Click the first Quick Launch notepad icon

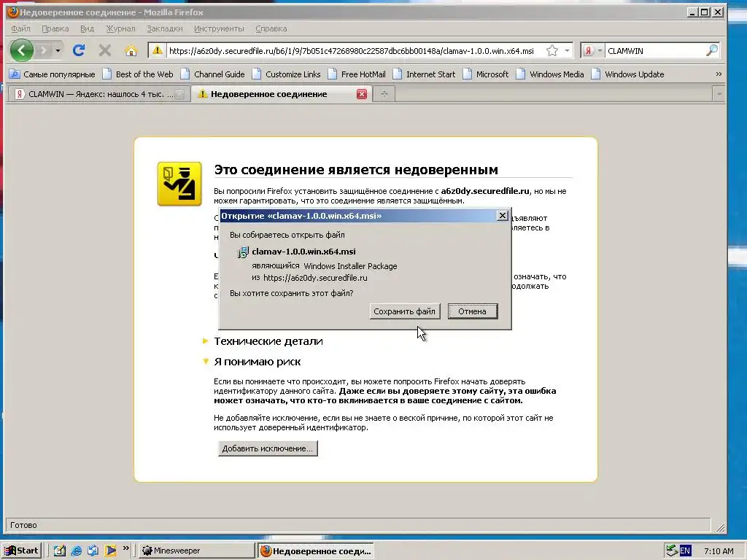click(59, 551)
